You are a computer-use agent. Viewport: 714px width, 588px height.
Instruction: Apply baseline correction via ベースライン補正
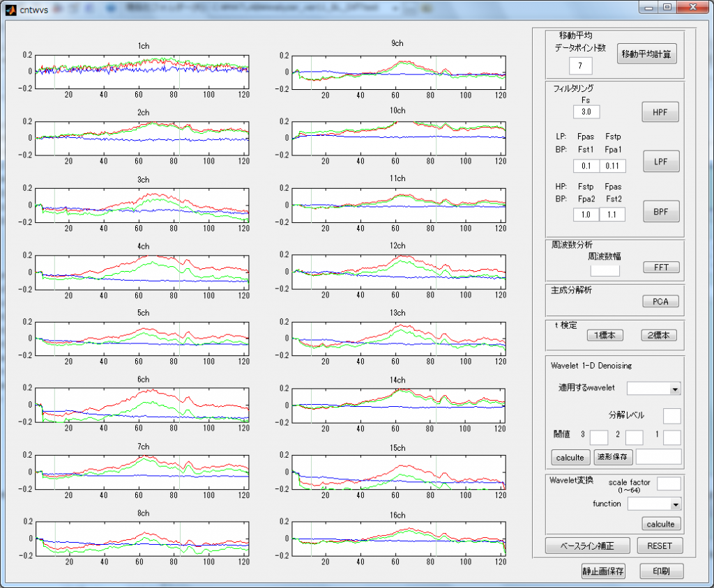(x=588, y=546)
